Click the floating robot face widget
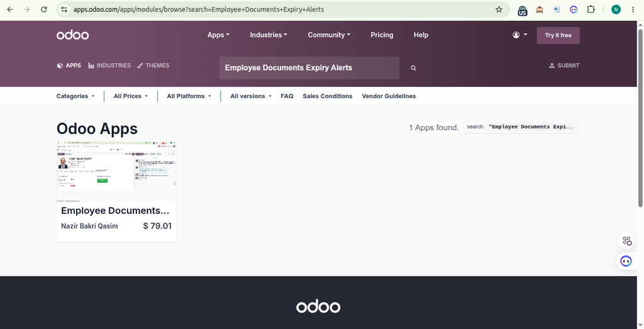The image size is (644, 329). coord(626,261)
